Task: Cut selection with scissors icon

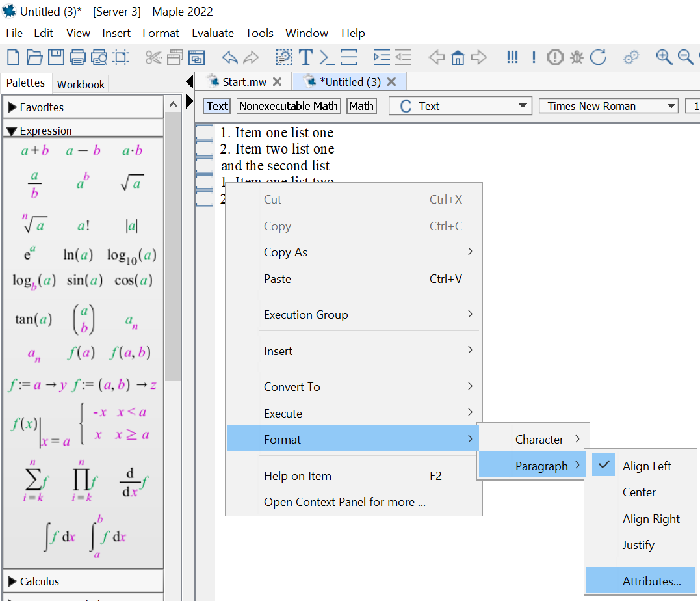Action: pyautogui.click(x=153, y=57)
